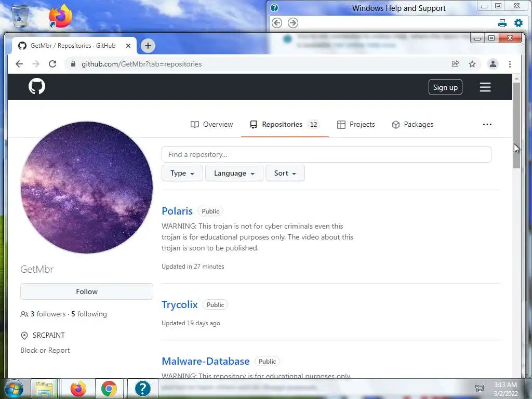Open the hamburger menu in GitHub header
This screenshot has width=532, height=399.
[x=485, y=87]
